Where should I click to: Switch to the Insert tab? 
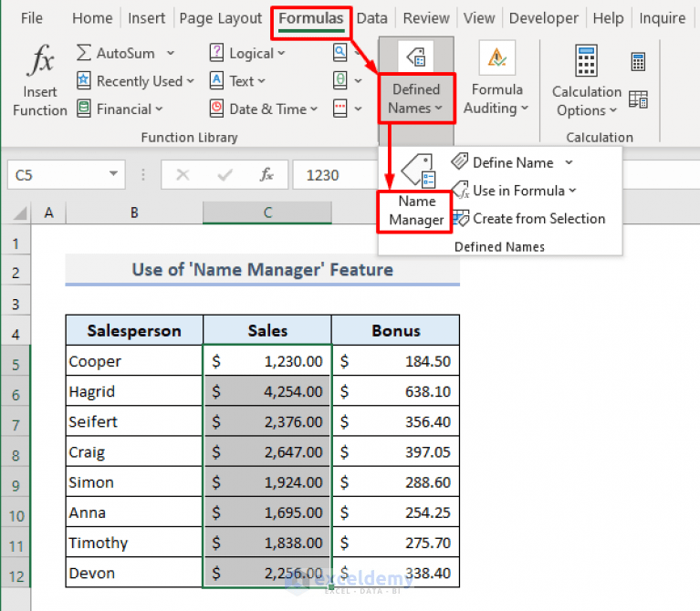146,18
